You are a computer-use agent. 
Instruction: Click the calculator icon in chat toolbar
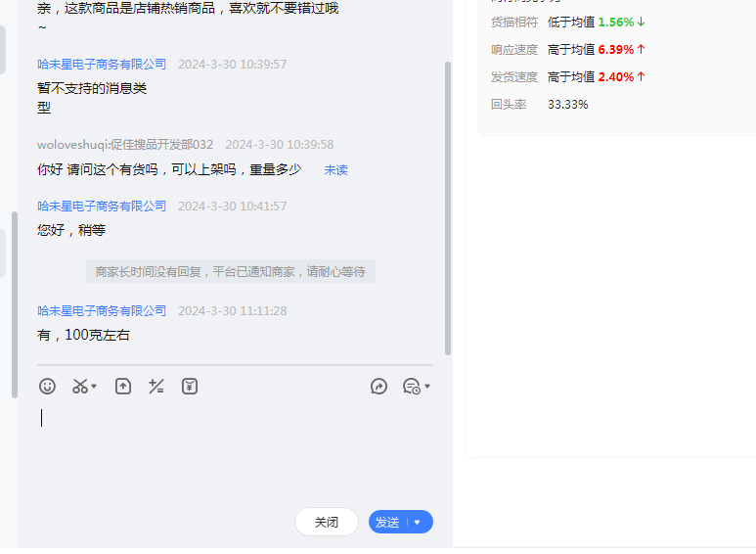(156, 387)
